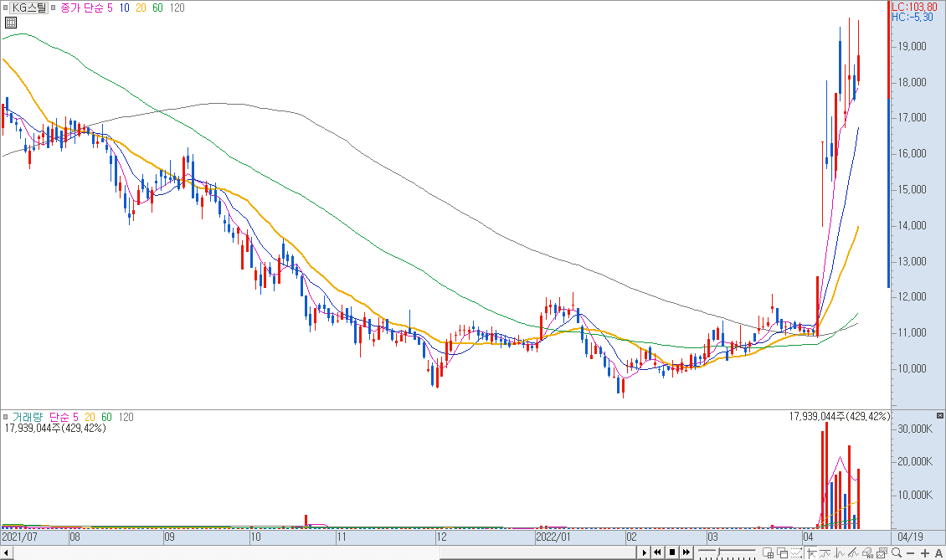The width and height of the screenshot is (946, 560).
Task: Select the 거래량 volume indicator label
Action: pos(28,417)
